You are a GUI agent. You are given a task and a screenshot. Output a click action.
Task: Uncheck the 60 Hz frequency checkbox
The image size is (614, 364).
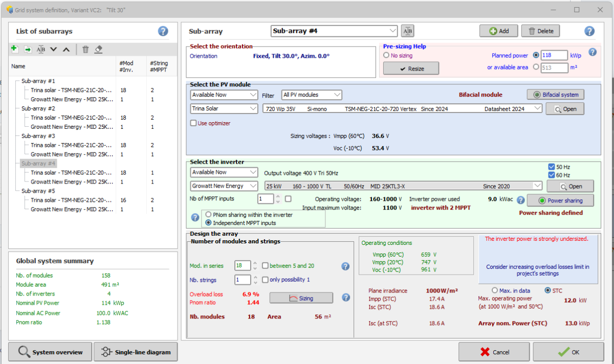(551, 175)
